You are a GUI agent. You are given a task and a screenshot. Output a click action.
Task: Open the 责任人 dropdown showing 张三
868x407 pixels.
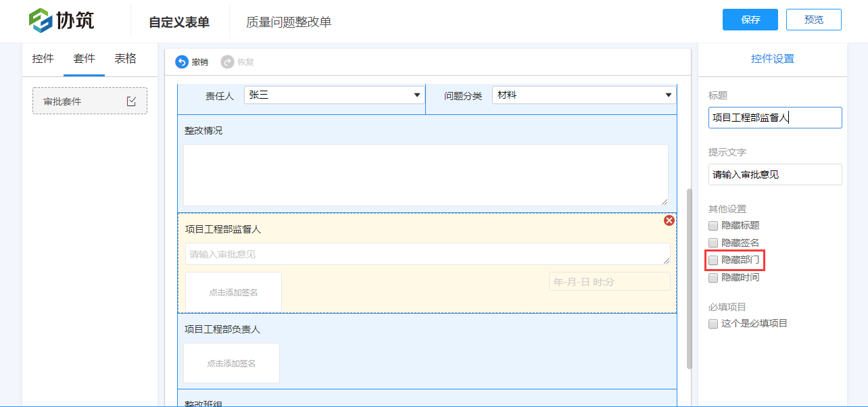pyautogui.click(x=333, y=95)
